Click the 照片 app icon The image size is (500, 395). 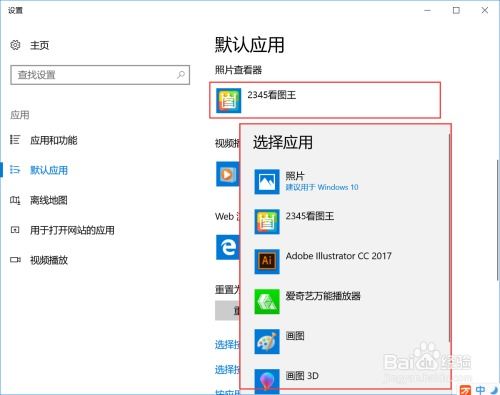tap(267, 182)
